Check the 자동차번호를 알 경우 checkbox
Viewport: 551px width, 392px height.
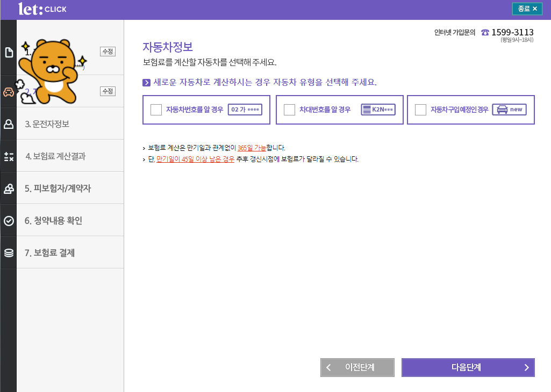click(156, 110)
